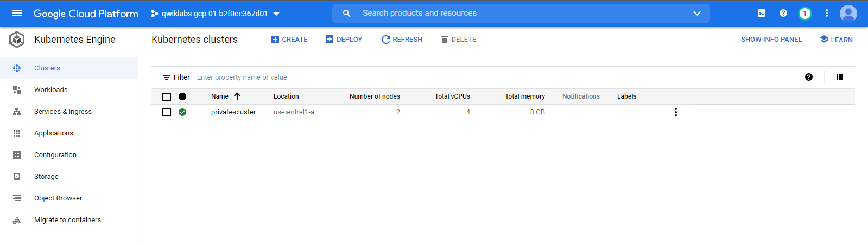Refresh the cluster list

402,40
